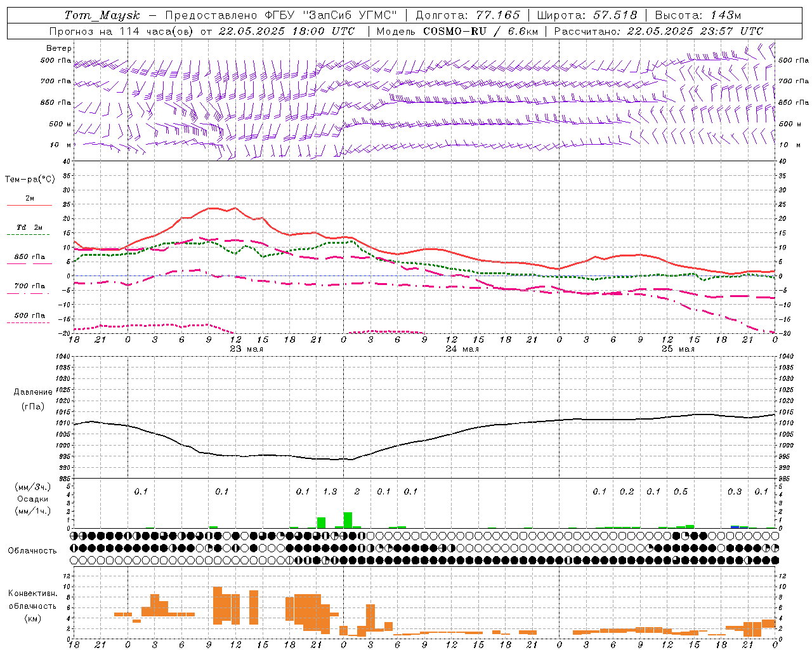
Task: Click the 'Облачность' cloudiness label
Action: pyautogui.click(x=32, y=550)
